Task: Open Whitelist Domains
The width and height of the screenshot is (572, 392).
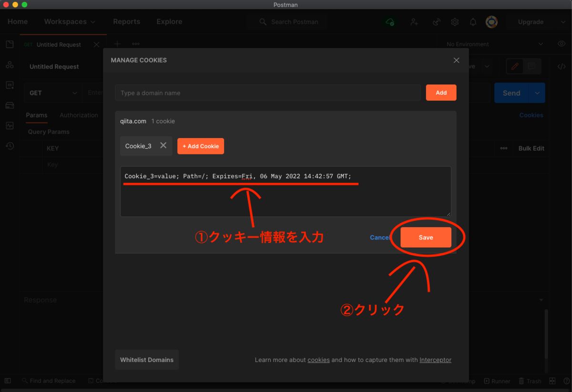Action: tap(147, 360)
